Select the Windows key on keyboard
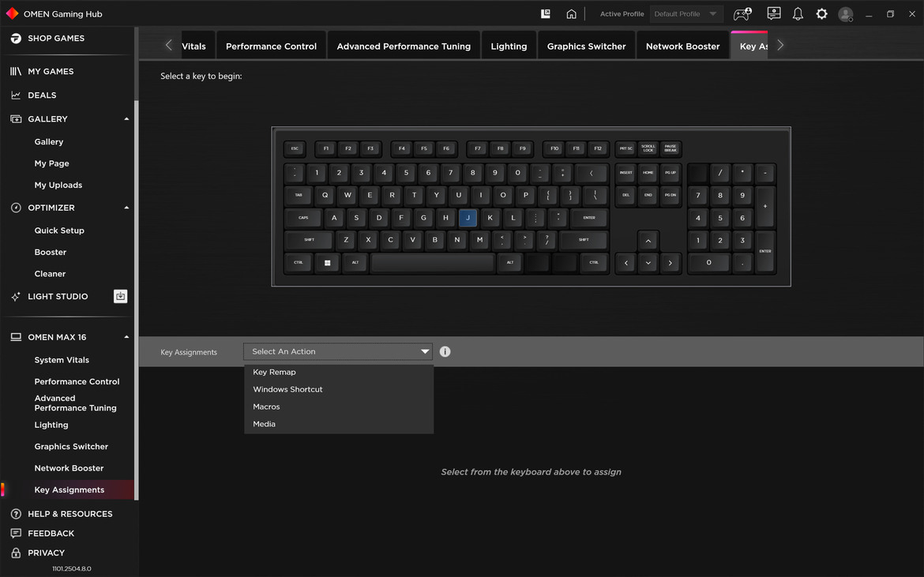This screenshot has width=924, height=577. 327,263
